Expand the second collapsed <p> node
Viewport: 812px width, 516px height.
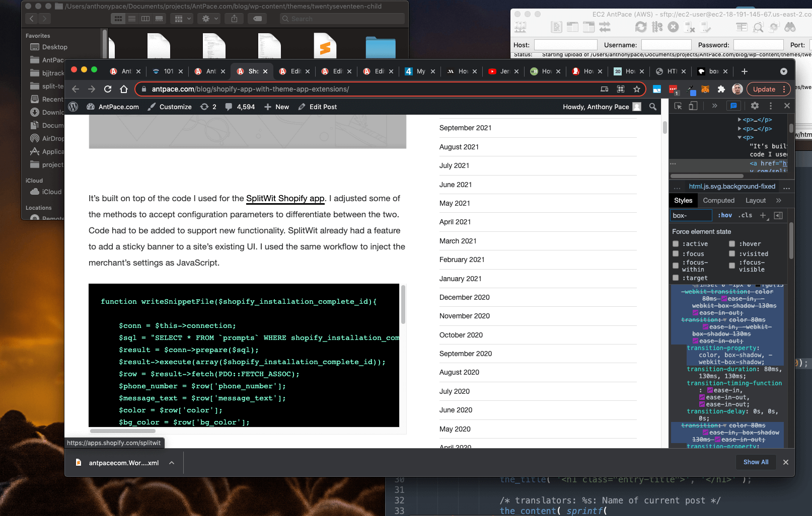click(x=740, y=129)
